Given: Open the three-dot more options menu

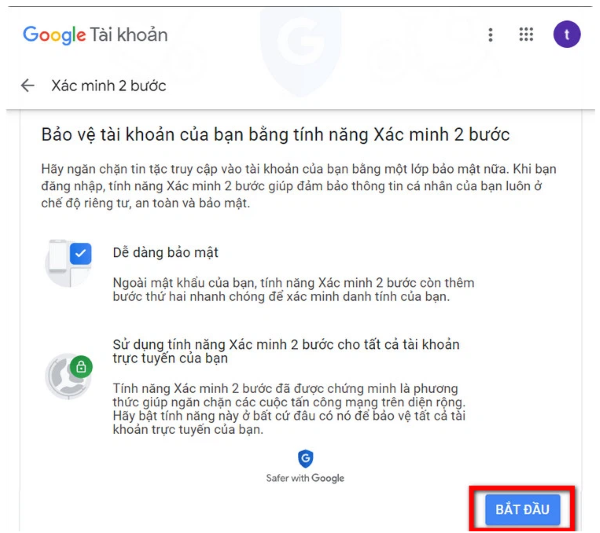Looking at the screenshot, I should (490, 35).
